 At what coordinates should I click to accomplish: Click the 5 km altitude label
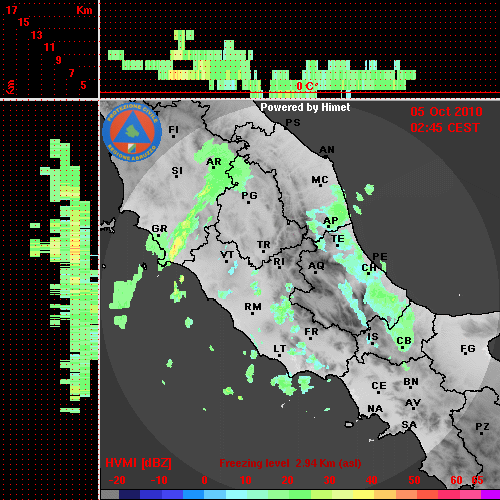point(83,85)
